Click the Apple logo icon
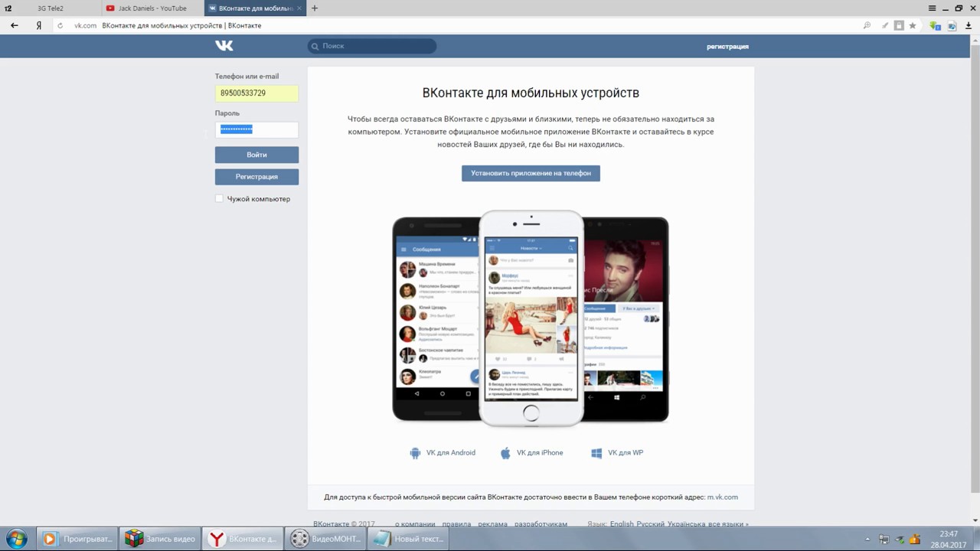 (x=505, y=453)
